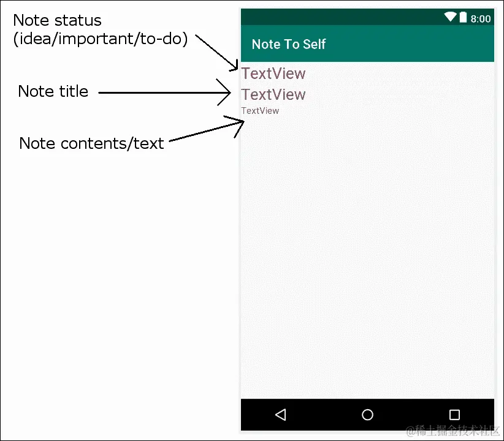Tap the battery indicator icon

point(464,18)
